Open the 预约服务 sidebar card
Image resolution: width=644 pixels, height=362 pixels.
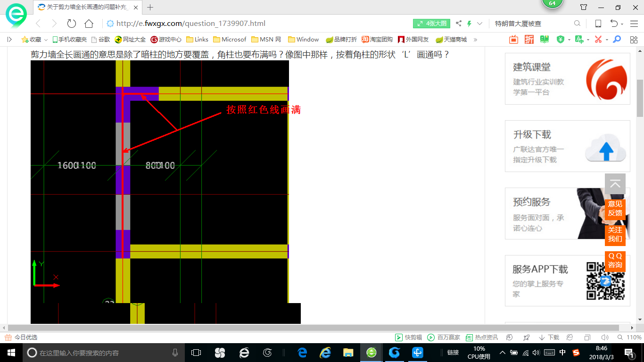click(x=568, y=214)
